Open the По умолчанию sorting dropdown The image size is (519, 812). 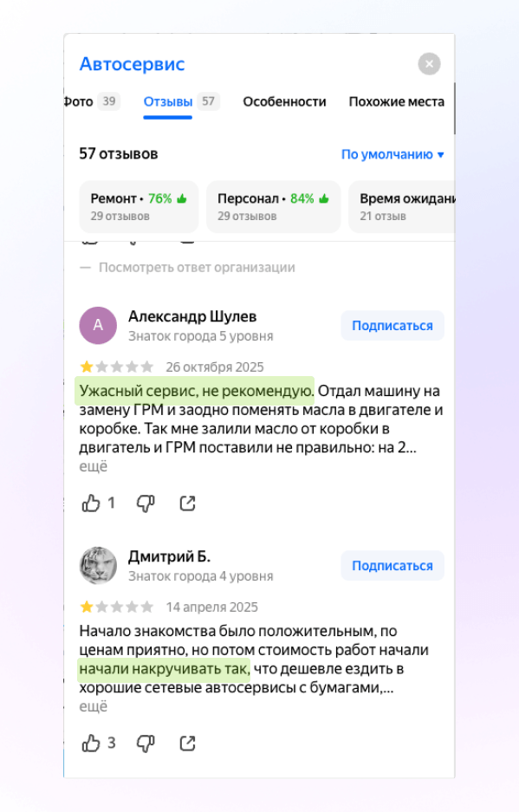point(392,154)
